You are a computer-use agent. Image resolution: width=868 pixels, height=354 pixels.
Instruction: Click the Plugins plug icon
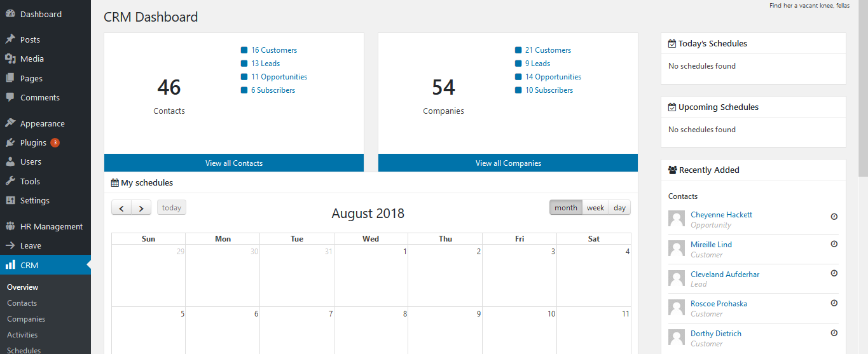10,142
